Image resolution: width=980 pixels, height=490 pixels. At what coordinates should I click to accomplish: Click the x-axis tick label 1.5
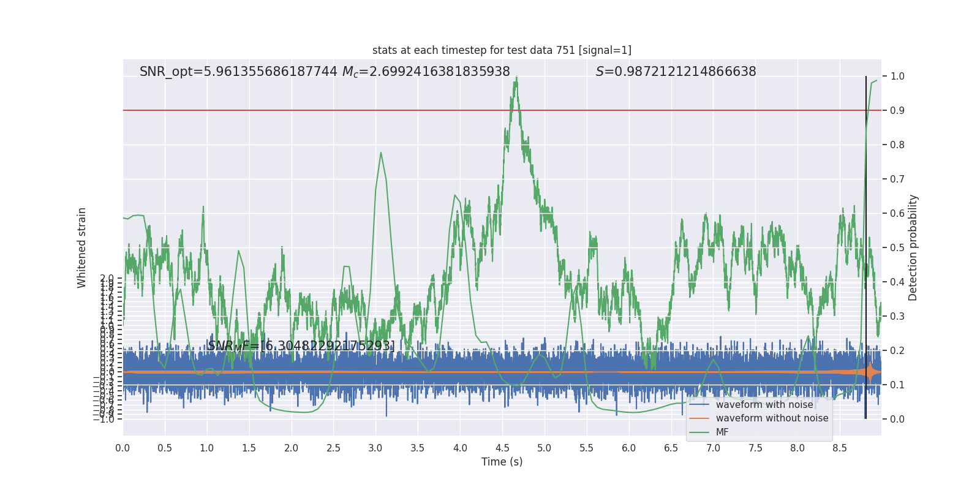tap(249, 448)
